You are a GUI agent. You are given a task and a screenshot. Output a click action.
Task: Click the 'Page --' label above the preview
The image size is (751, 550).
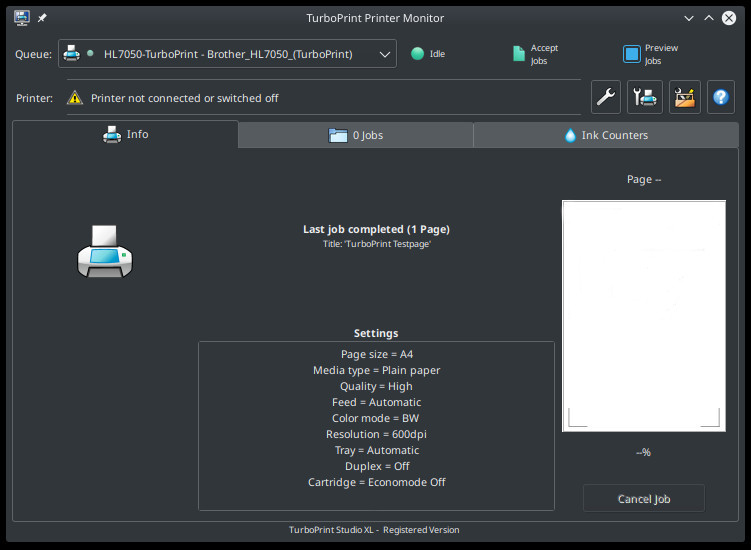[x=644, y=179]
